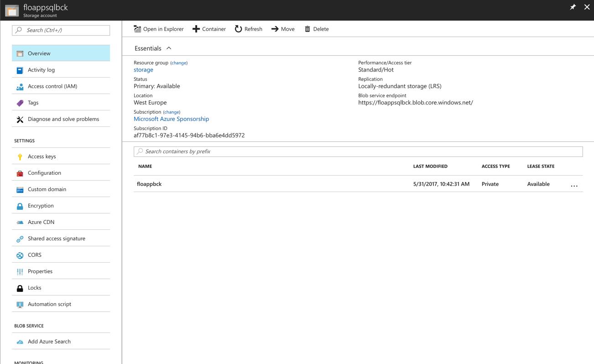The image size is (594, 364).
Task: Sort by ACCESS TYPE column header
Action: [495, 166]
